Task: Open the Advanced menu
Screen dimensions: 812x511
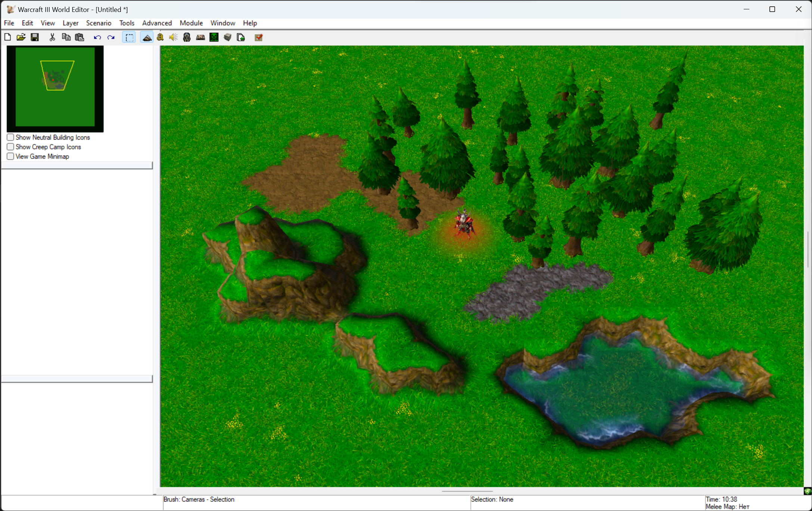Action: (157, 23)
